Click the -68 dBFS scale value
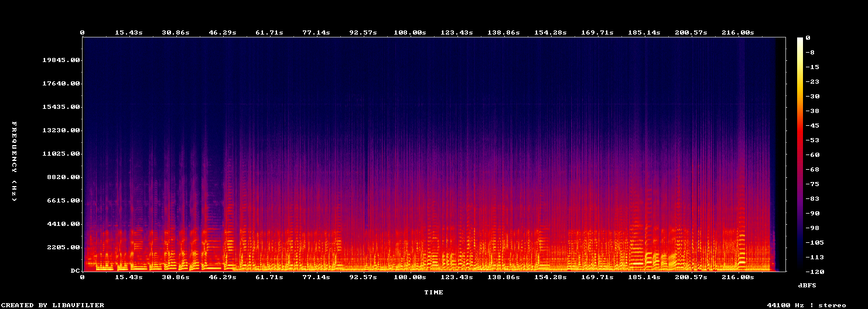Screen dimensions: 868x309 812,170
